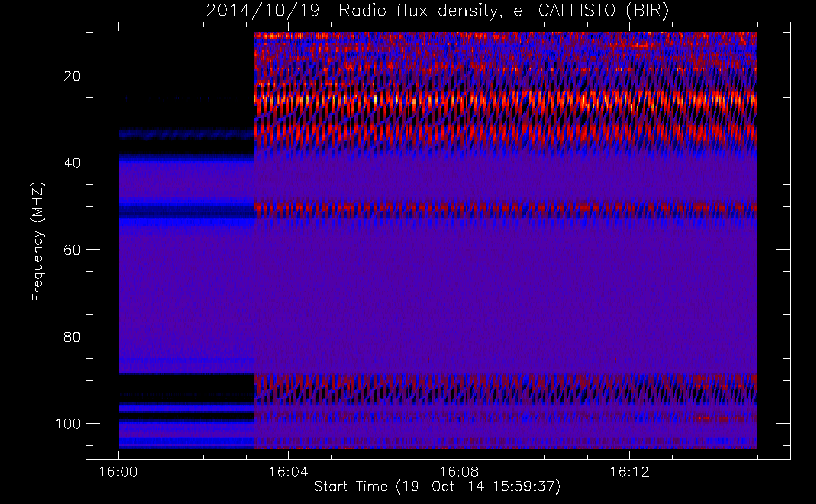Click the '16:08' time tick label
Viewport: 816px width, 504px height.
click(x=459, y=472)
